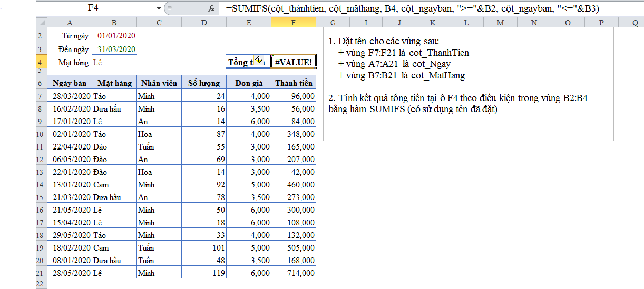Select column B header

(x=114, y=23)
